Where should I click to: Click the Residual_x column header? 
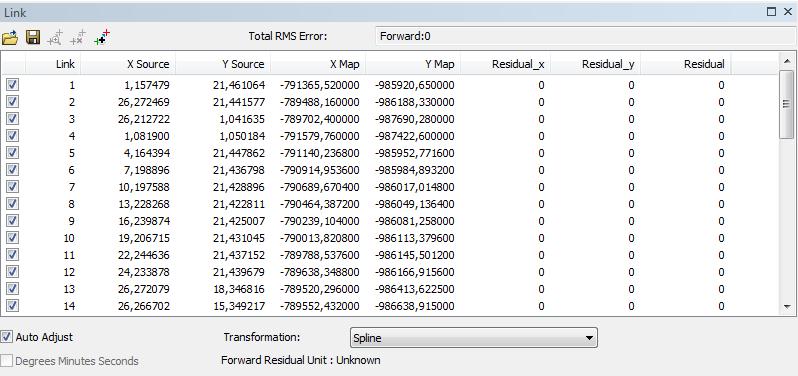click(x=505, y=64)
